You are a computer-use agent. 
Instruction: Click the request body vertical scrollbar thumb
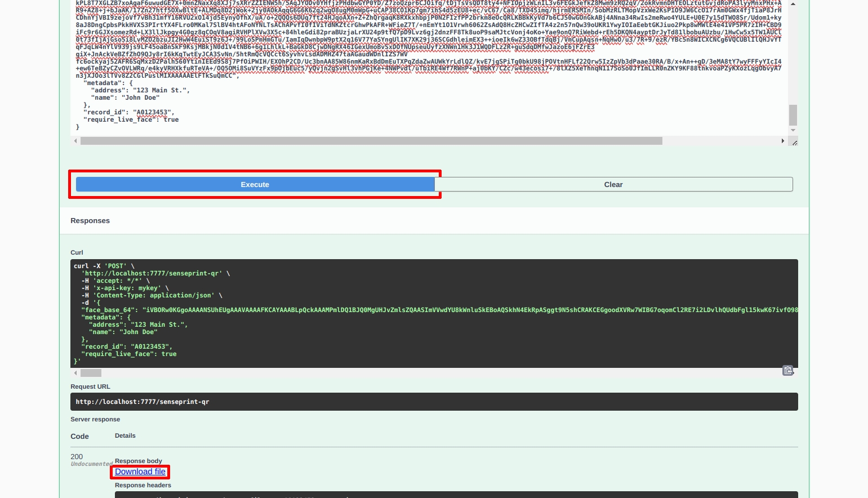793,115
